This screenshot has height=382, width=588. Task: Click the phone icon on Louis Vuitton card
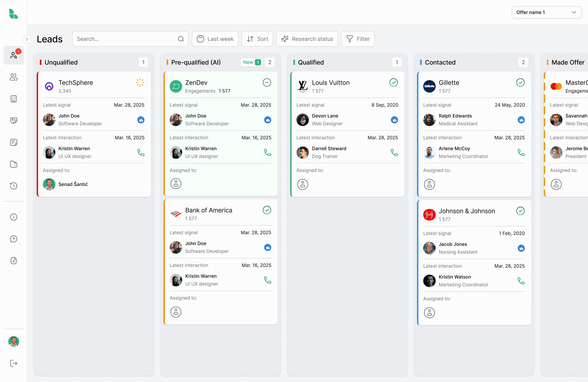pos(394,152)
